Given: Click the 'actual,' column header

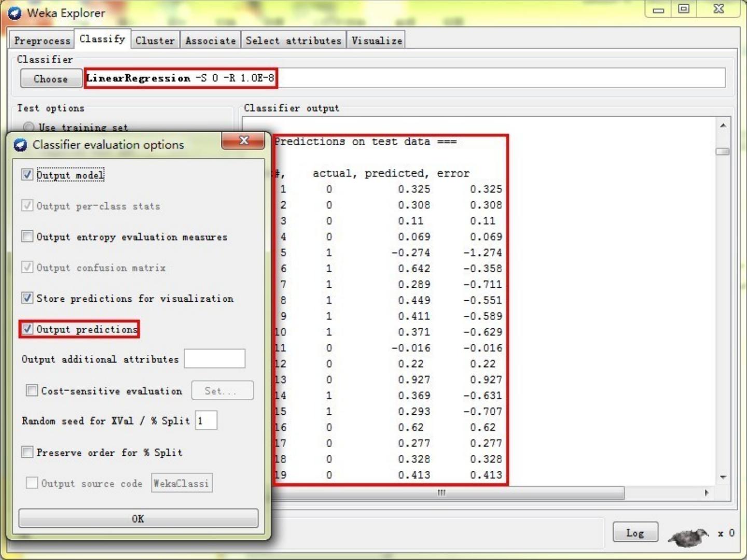Looking at the screenshot, I should tap(335, 173).
